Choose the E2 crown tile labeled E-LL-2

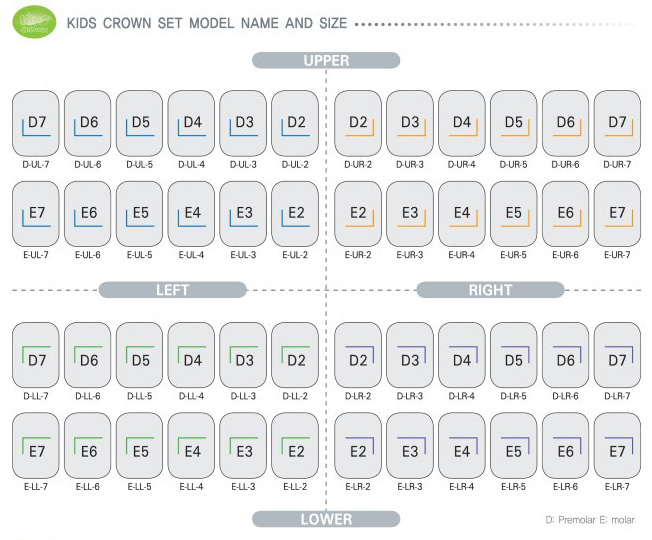[x=295, y=447]
